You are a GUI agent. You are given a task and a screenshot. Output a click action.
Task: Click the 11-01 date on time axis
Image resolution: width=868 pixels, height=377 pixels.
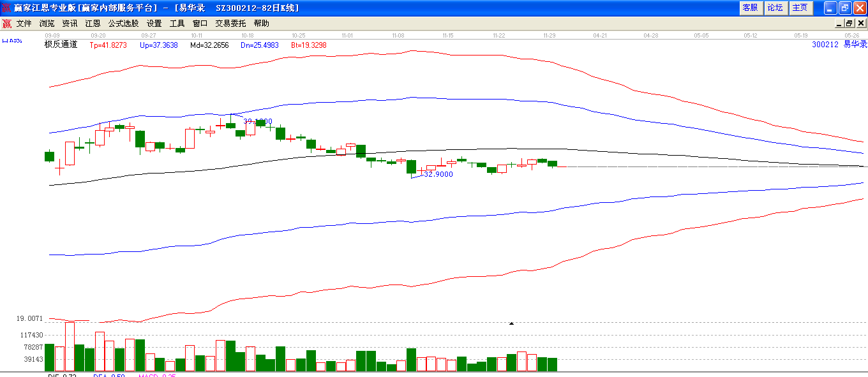click(347, 36)
